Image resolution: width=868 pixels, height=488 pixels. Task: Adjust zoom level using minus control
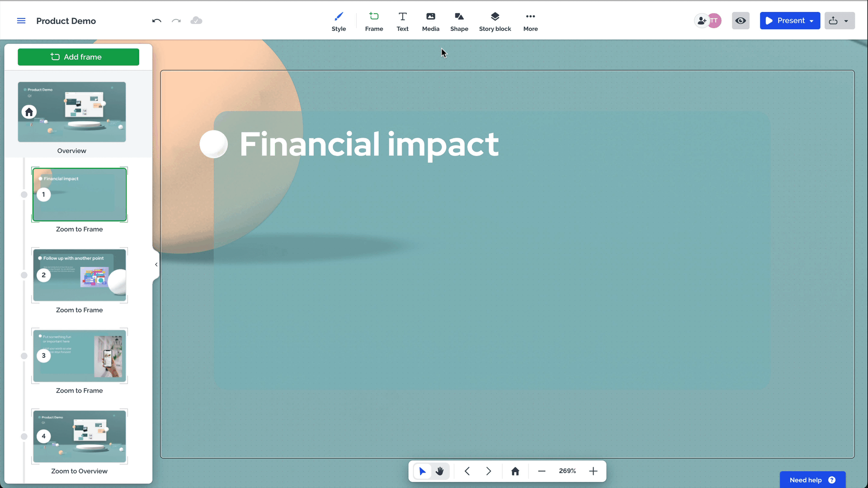click(541, 471)
